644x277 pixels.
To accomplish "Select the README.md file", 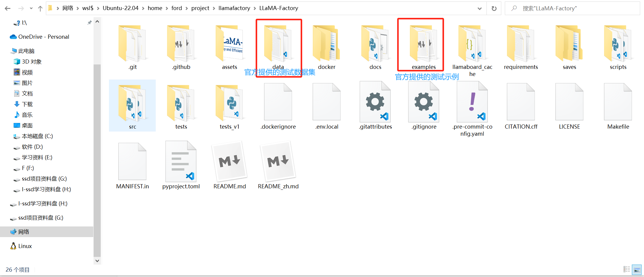I will pyautogui.click(x=229, y=166).
